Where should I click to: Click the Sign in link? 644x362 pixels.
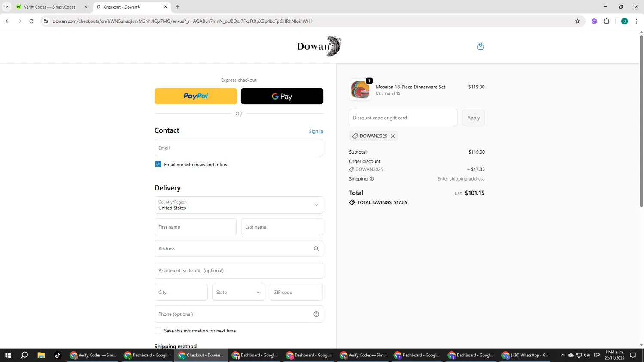316,131
